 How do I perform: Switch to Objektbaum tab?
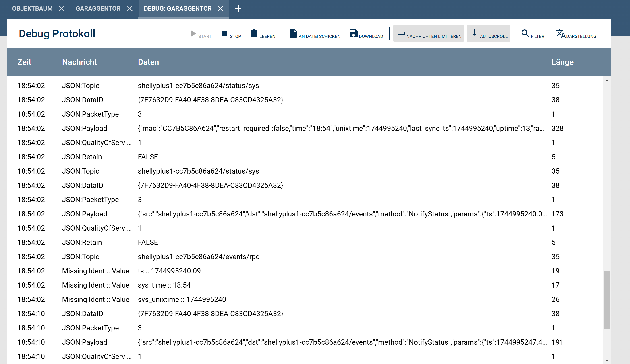32,9
